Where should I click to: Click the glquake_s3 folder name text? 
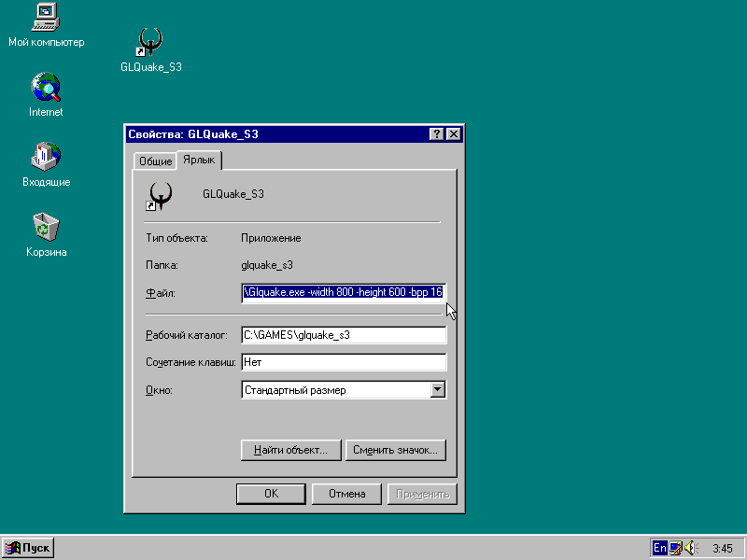click(x=267, y=265)
